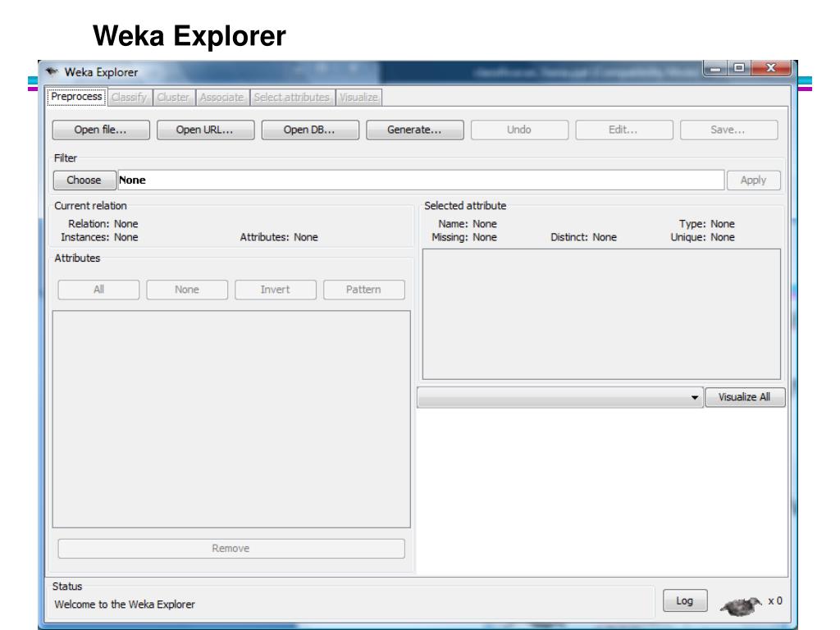Click the Open URL... button

coord(205,130)
